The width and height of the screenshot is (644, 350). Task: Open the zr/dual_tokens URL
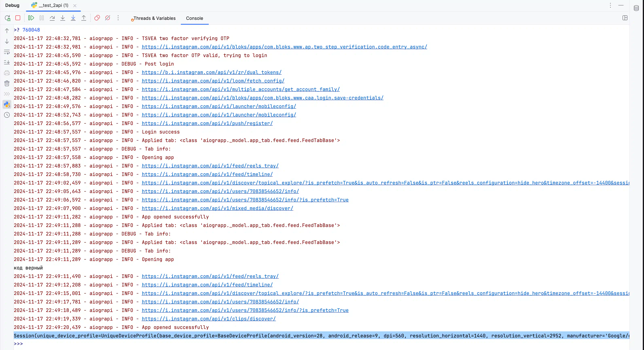[x=212, y=72]
